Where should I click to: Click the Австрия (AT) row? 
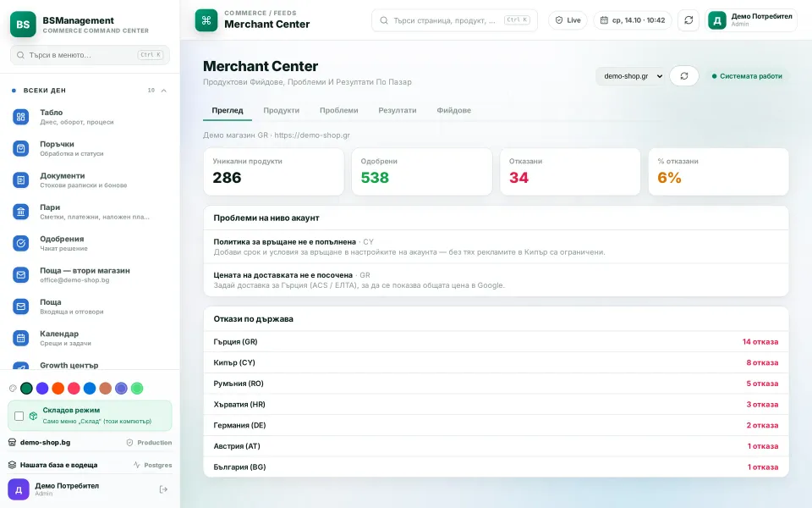pos(497,446)
